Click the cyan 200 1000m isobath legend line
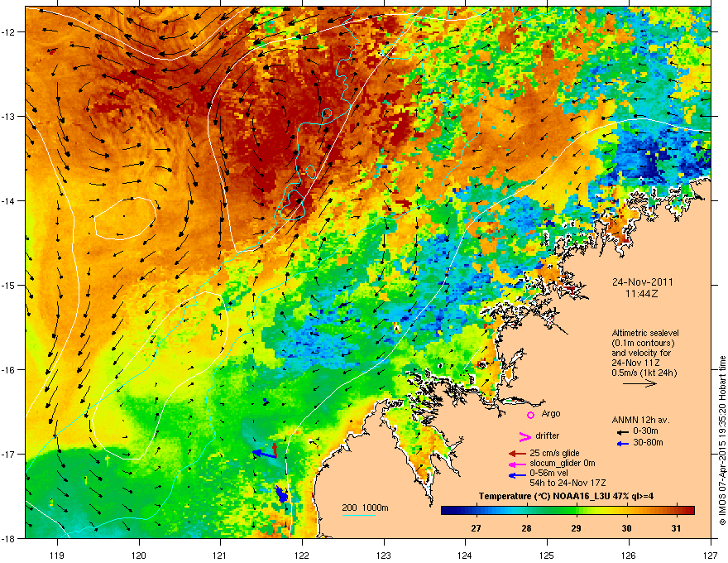This screenshot has width=728, height=563. click(x=358, y=515)
